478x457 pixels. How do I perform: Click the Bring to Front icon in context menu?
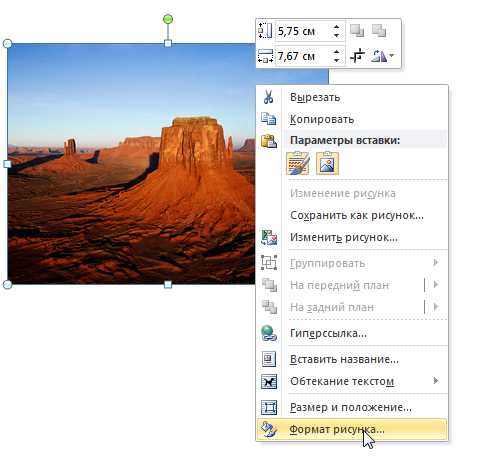click(x=269, y=285)
